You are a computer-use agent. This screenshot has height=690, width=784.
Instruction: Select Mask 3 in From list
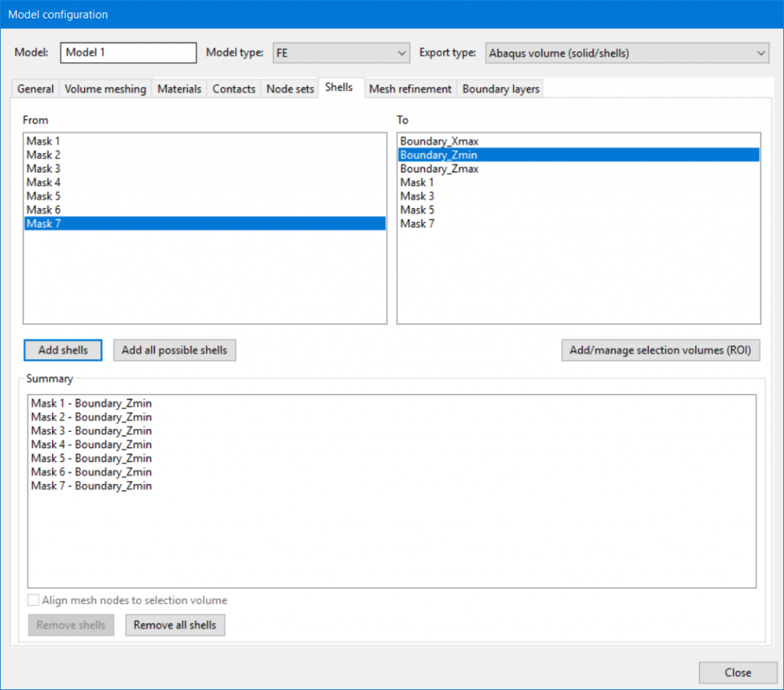tap(205, 168)
